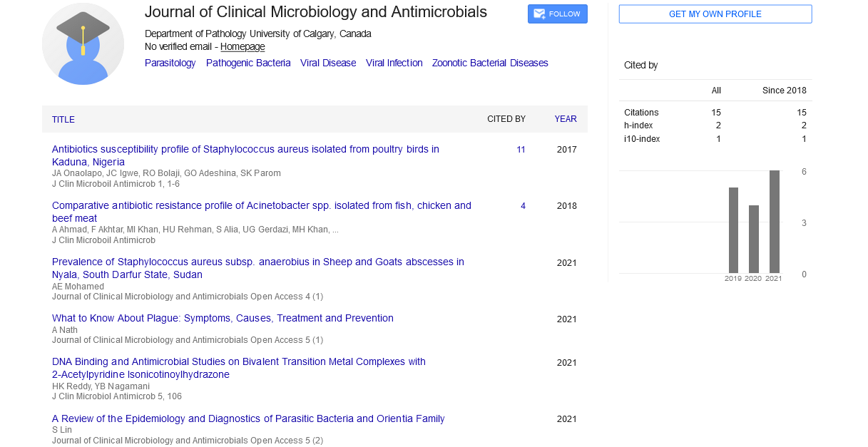View the 4 citations count link
868x447 pixels.
pos(523,206)
